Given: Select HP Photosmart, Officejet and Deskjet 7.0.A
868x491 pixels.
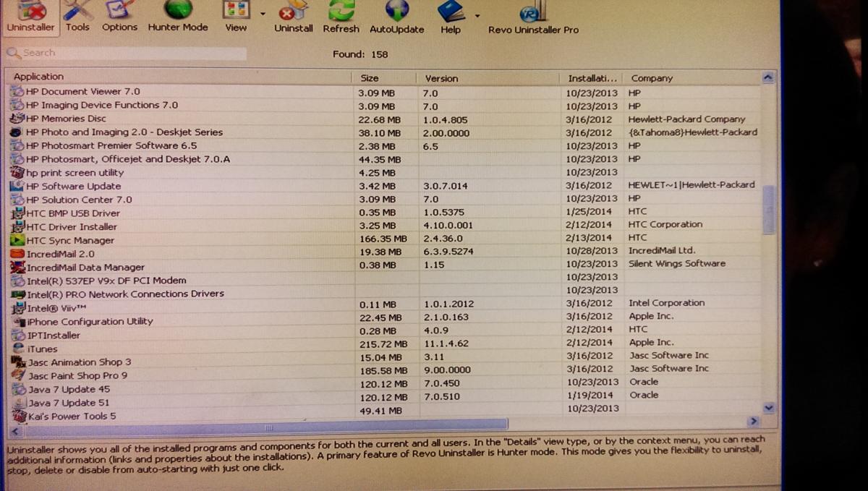Looking at the screenshot, I should point(127,159).
